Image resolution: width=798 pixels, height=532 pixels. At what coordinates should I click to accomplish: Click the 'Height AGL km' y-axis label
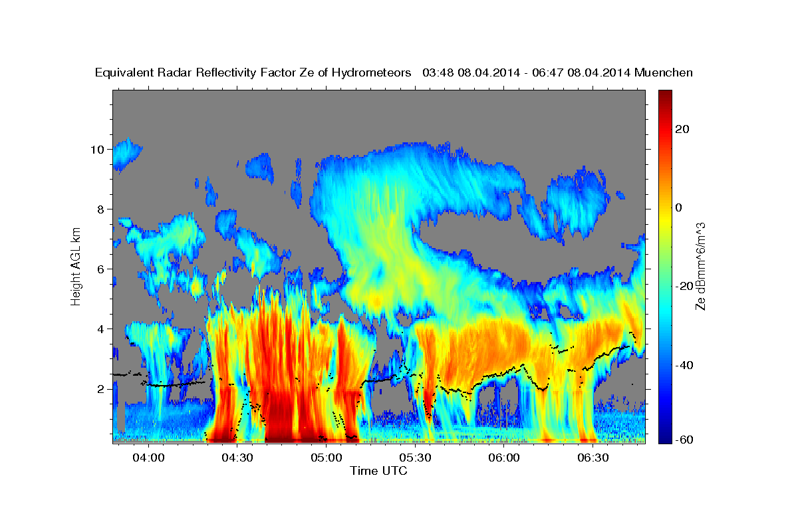76,265
